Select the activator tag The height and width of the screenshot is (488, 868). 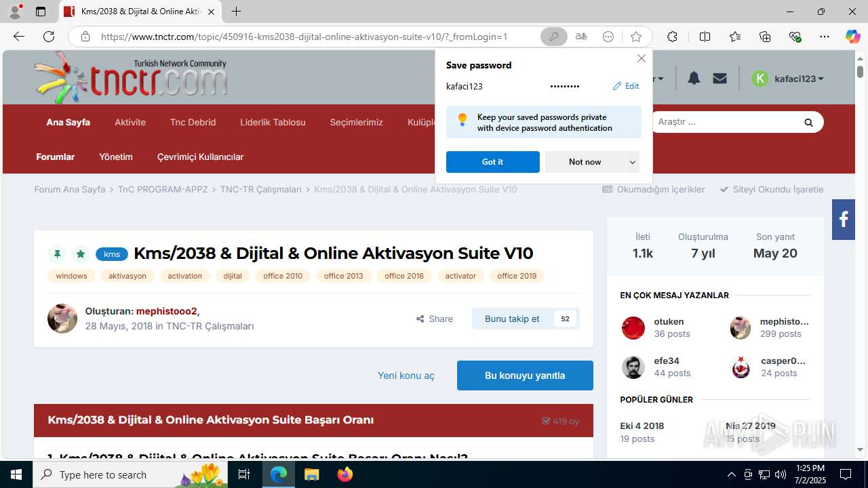460,276
